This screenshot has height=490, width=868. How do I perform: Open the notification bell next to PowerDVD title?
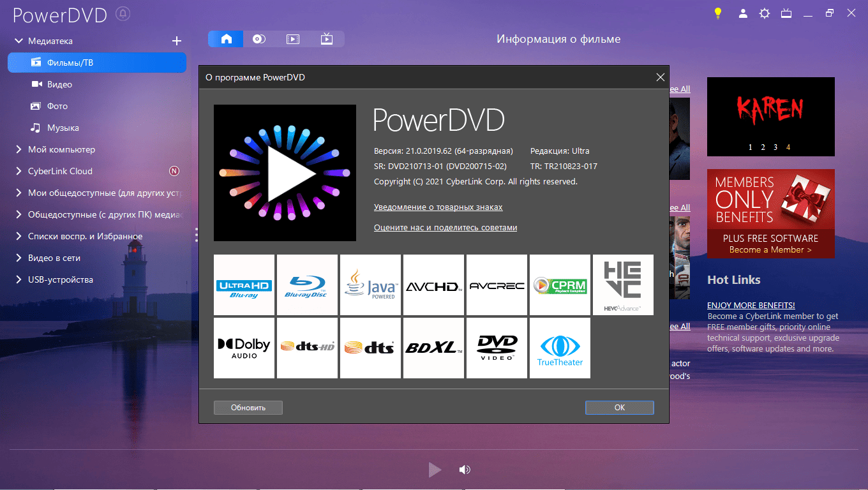(x=124, y=13)
